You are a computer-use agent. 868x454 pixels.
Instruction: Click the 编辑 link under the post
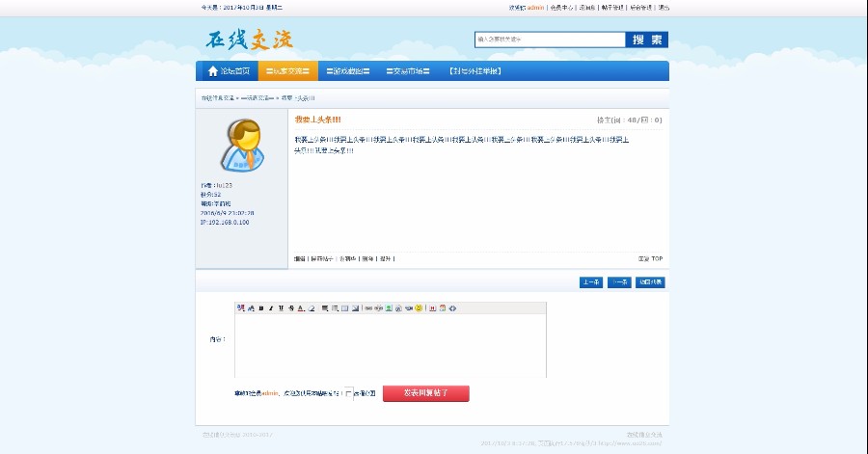[300, 258]
